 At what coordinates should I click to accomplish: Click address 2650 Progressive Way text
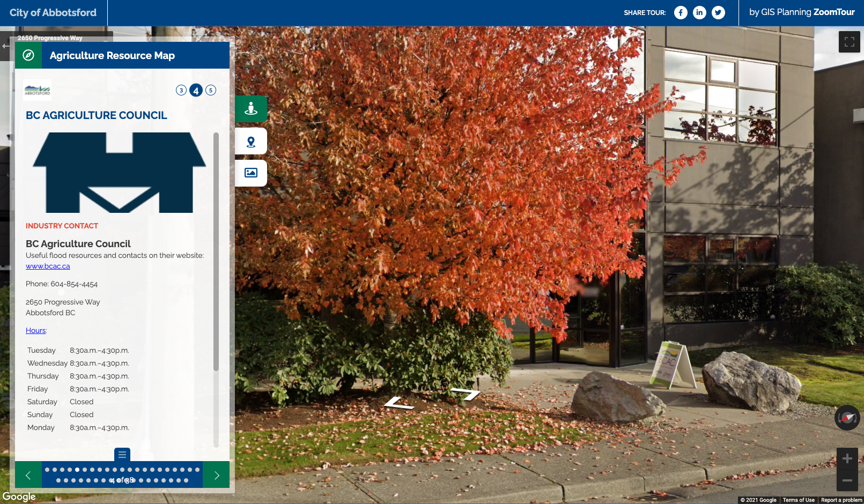63,302
